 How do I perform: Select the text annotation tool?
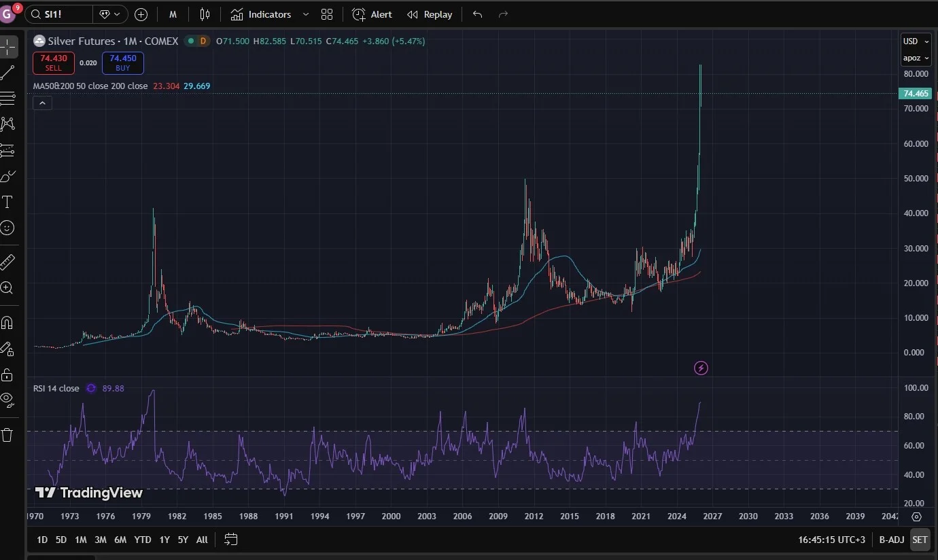(8, 202)
